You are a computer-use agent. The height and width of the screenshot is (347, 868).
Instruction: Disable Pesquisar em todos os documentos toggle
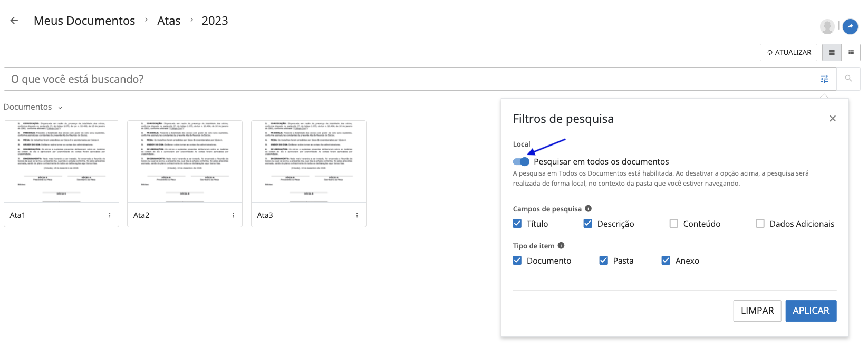click(x=521, y=162)
